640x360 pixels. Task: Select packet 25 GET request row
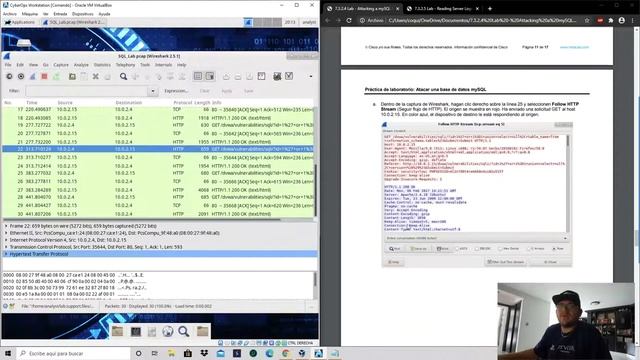[158, 173]
